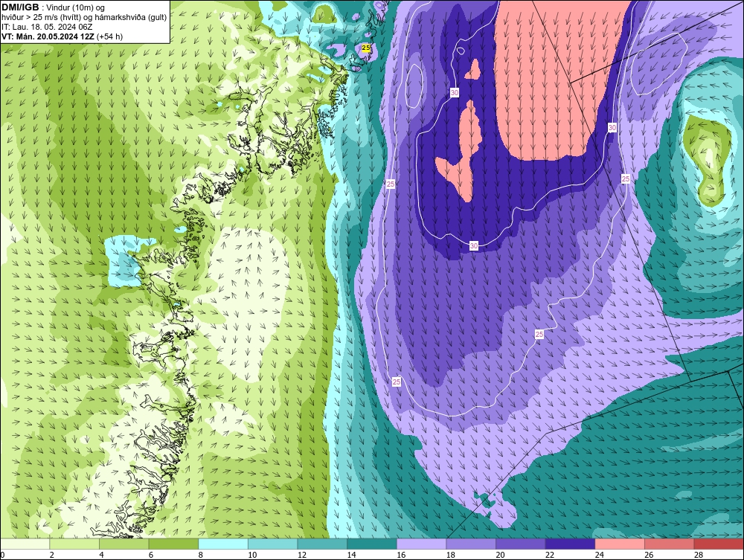Click the legend scale number 18

click(451, 555)
